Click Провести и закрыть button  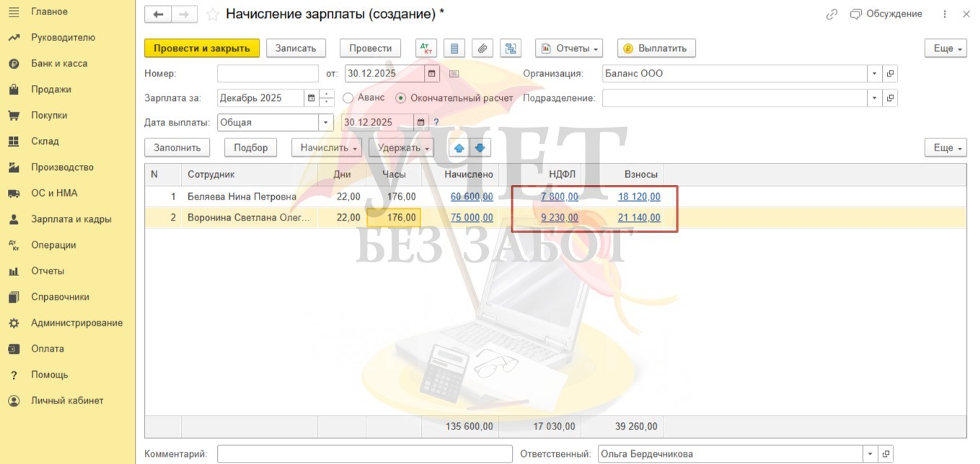pyautogui.click(x=202, y=48)
